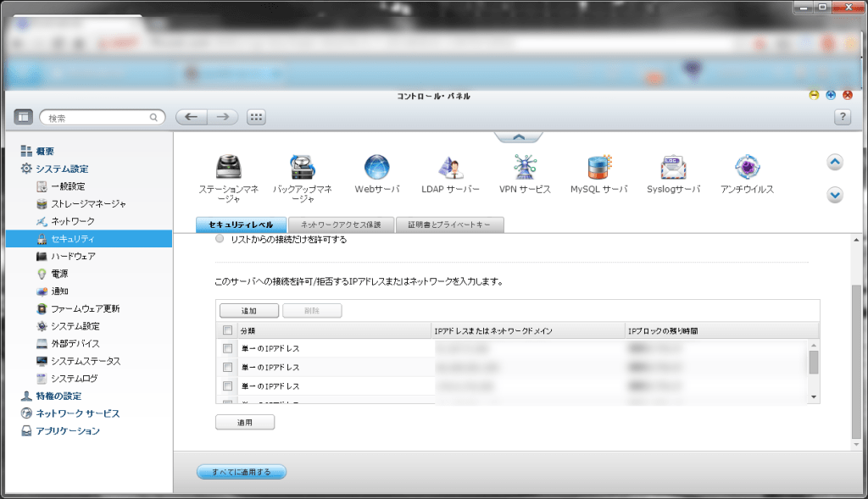Go forward with the right arrow button

coord(223,117)
